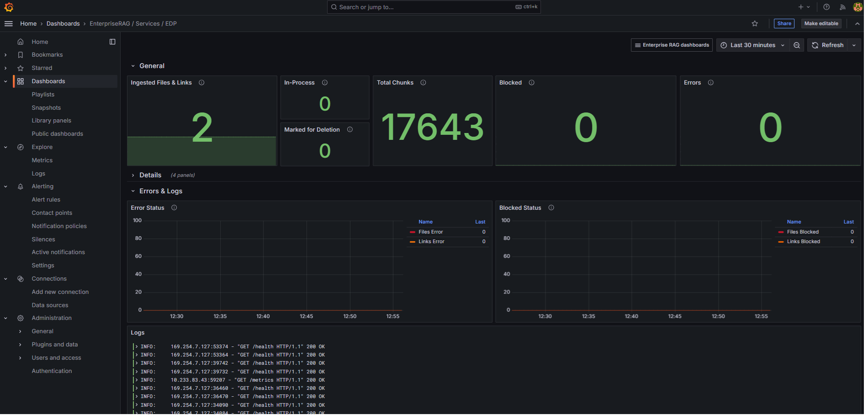Open Library panels in sidebar
Screen dimensions: 868x415
[x=51, y=121]
